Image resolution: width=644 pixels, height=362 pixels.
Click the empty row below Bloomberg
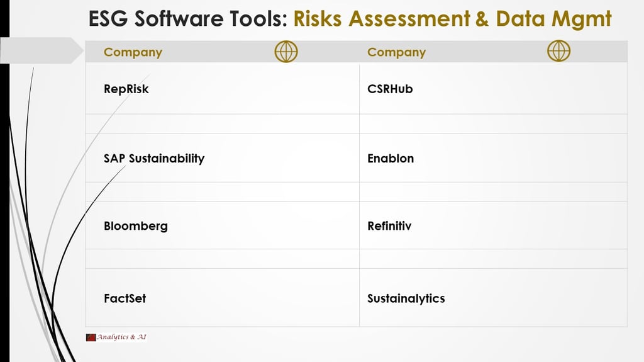click(x=222, y=259)
